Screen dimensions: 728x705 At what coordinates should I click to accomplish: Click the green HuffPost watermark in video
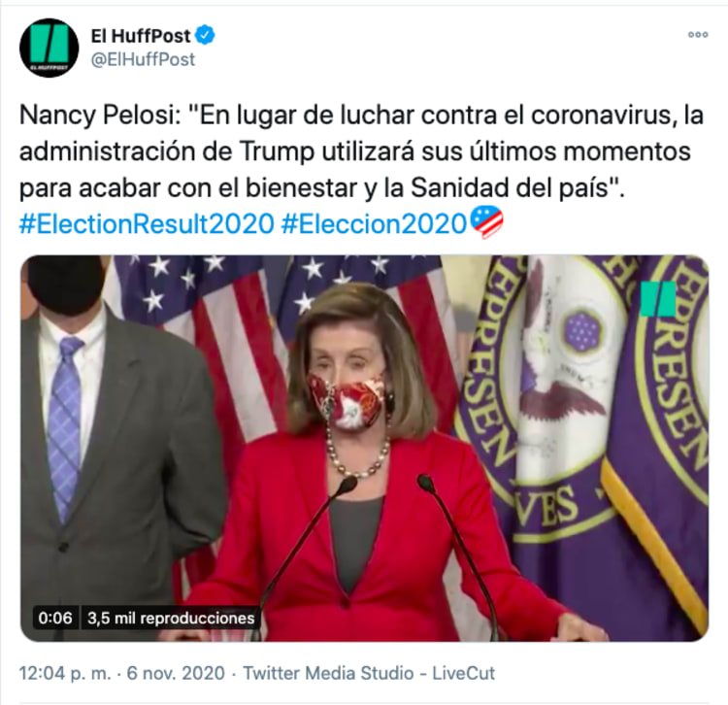[x=658, y=299]
